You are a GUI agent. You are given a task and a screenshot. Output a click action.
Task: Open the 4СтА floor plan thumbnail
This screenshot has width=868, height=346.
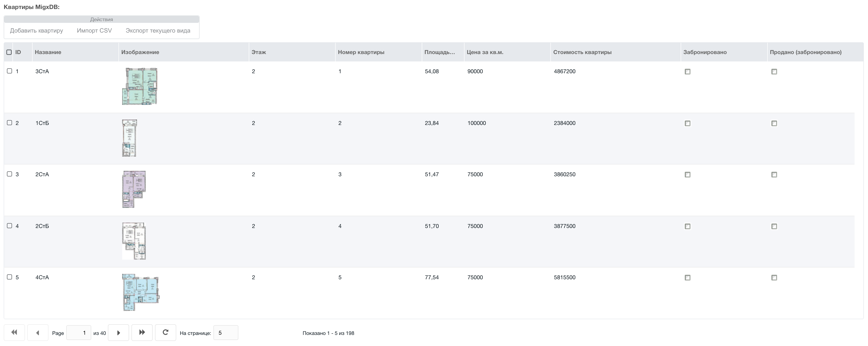(x=140, y=292)
